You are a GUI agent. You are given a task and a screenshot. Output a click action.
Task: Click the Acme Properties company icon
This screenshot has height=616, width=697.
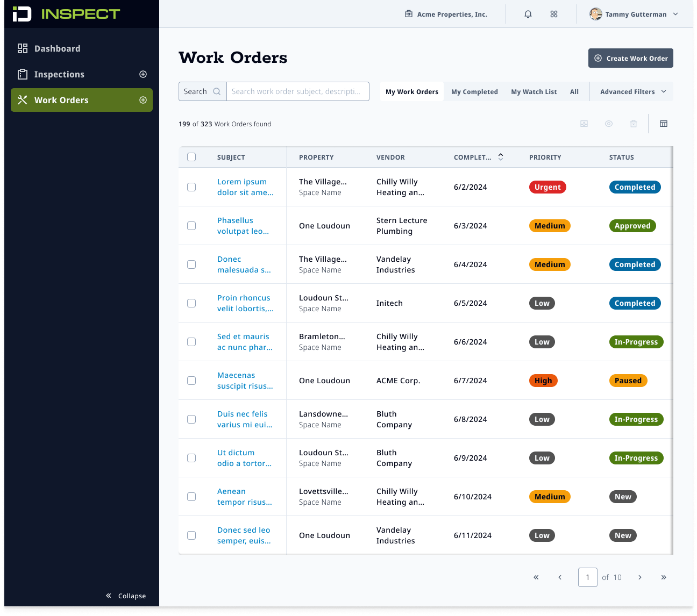tap(409, 14)
